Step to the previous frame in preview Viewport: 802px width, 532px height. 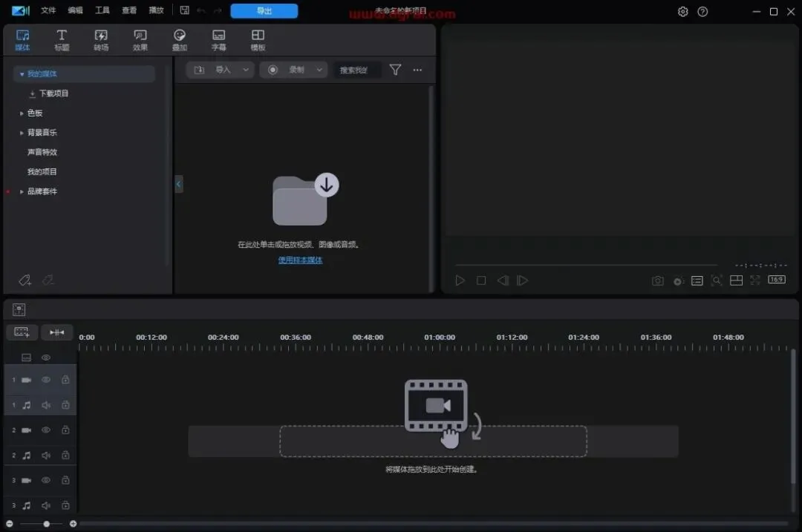click(x=502, y=280)
